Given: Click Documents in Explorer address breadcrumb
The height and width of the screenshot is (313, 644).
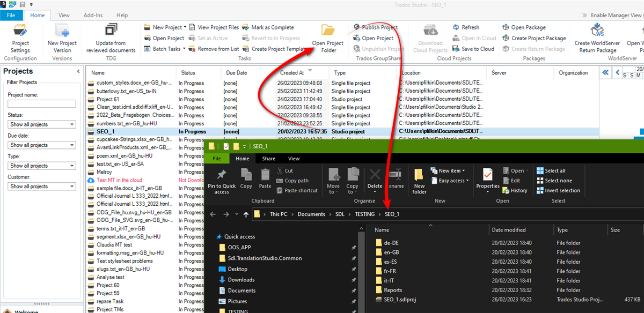Looking at the screenshot, I should (x=312, y=214).
